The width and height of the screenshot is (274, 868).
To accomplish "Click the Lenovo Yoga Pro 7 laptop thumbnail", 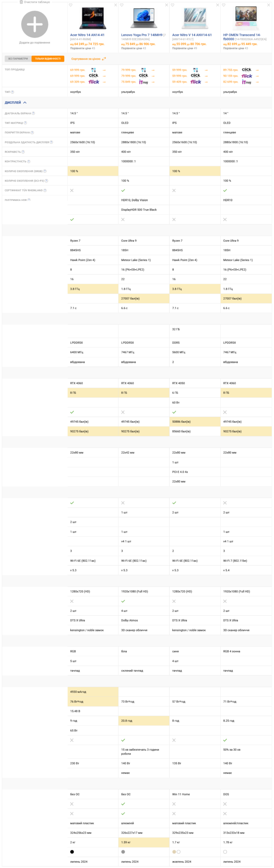I will coord(144,18).
